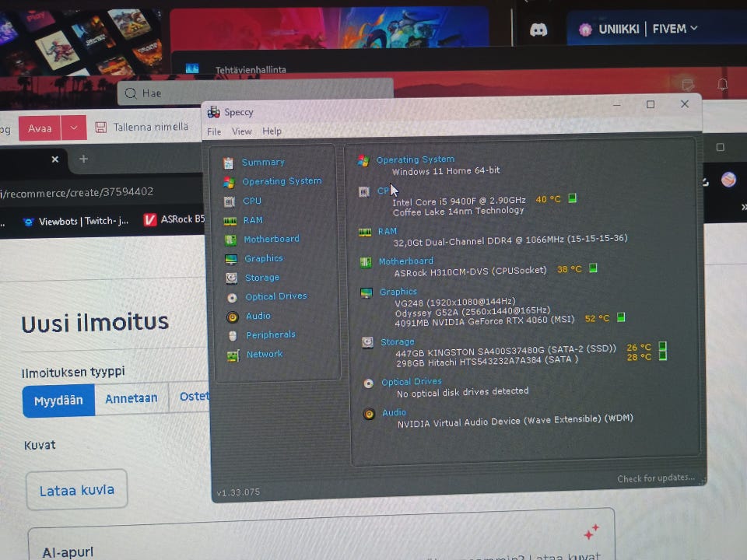This screenshot has height=560, width=747.
Task: Click the Speccy app icon in title bar
Action: click(x=213, y=112)
